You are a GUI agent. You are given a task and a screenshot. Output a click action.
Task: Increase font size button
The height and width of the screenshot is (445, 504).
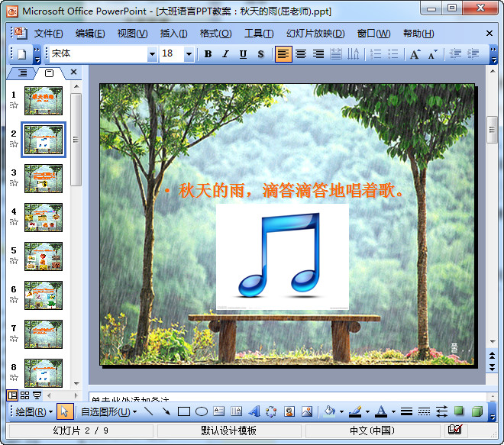(x=415, y=54)
